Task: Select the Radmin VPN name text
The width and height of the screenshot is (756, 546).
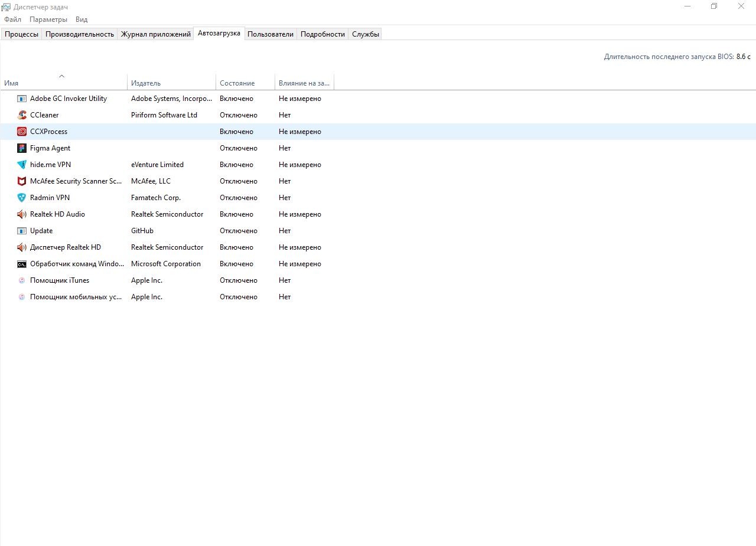Action: pos(50,198)
